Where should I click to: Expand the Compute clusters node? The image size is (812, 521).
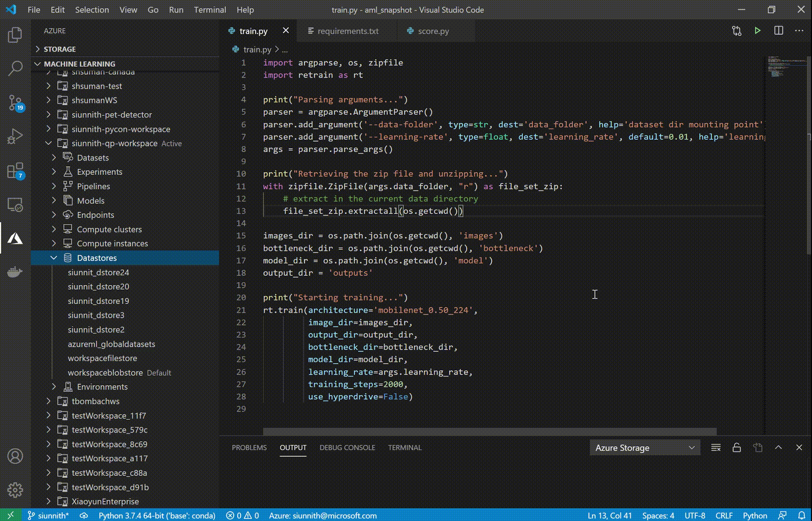click(x=54, y=229)
